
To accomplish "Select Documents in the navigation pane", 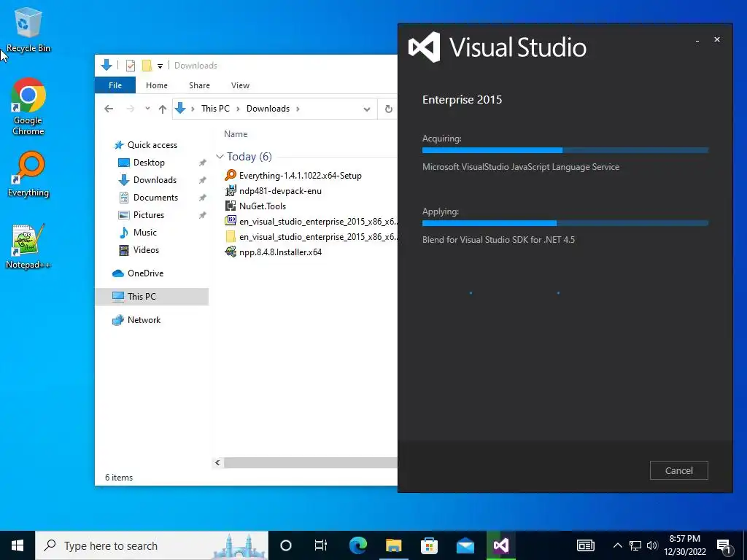I will pyautogui.click(x=155, y=198).
